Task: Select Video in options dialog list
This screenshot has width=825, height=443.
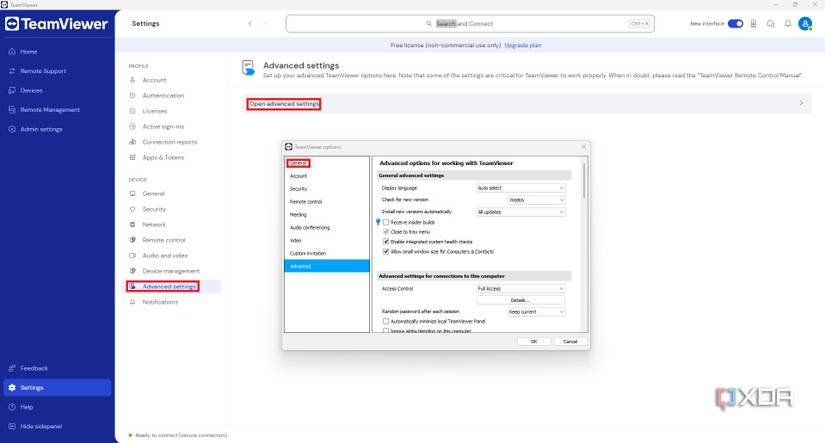Action: (x=296, y=240)
